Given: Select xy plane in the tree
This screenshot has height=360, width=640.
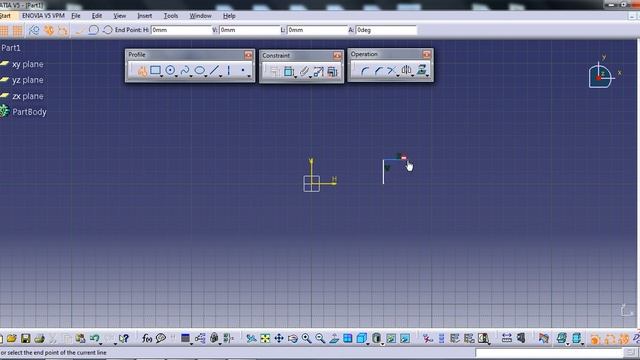Looking at the screenshot, I should click(x=27, y=64).
